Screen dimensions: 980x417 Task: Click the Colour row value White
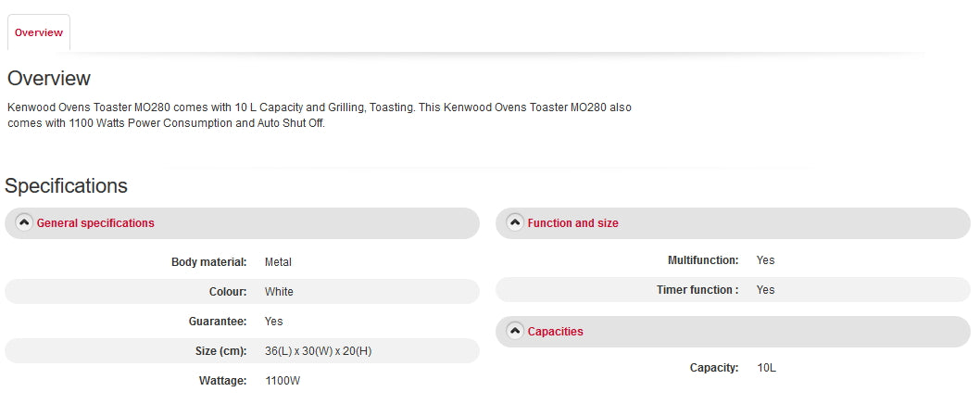click(x=279, y=292)
